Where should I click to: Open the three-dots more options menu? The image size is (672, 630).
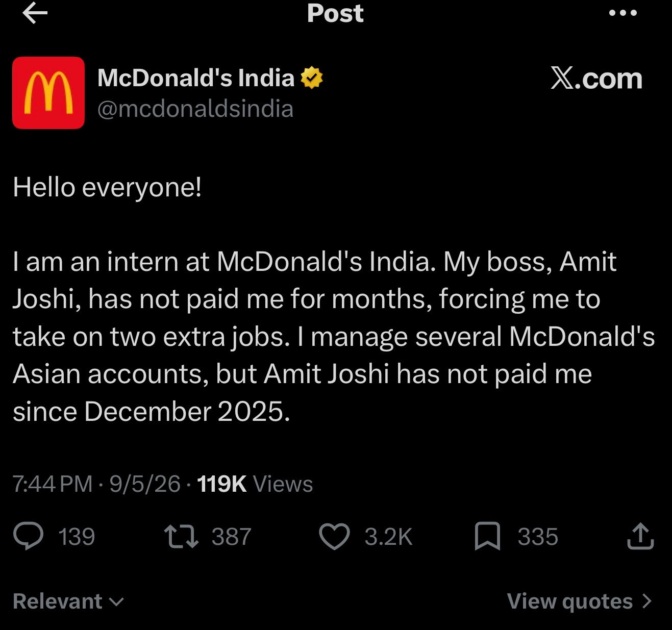(x=623, y=13)
